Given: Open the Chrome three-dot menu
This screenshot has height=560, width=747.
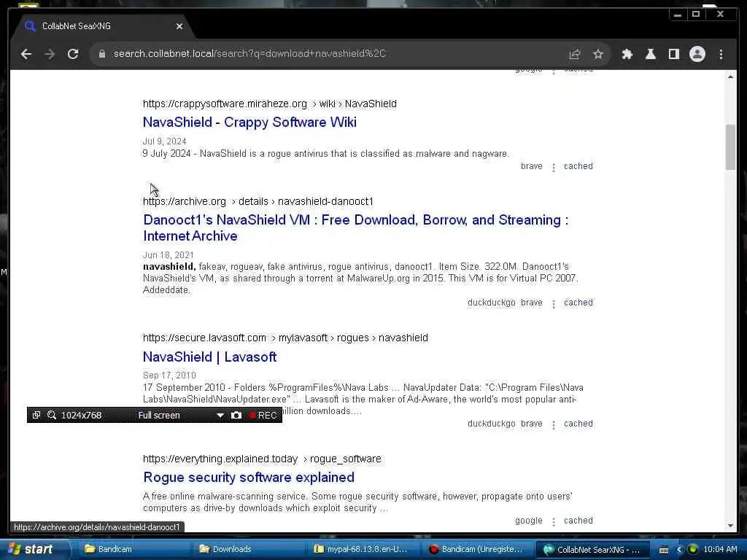Looking at the screenshot, I should click(x=721, y=54).
